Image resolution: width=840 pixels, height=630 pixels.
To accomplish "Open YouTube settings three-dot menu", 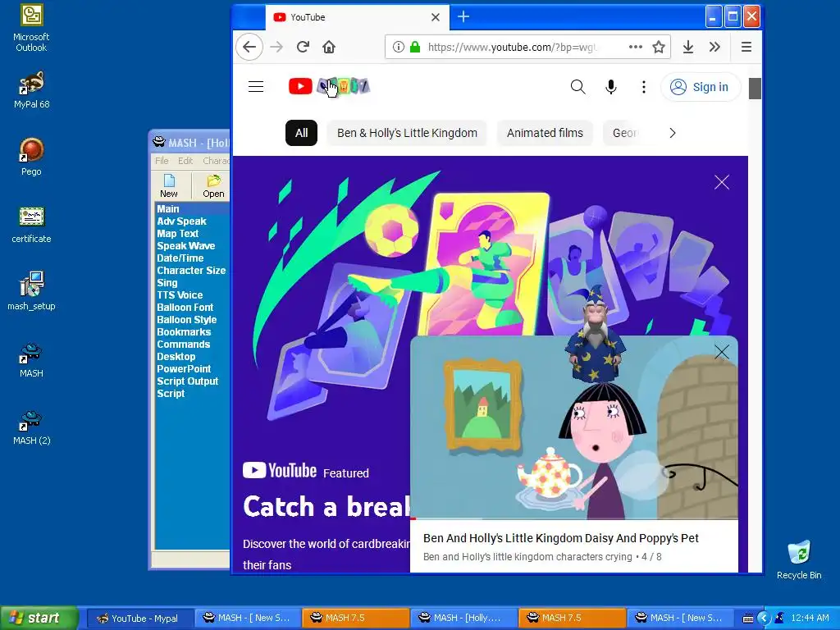I will click(x=644, y=87).
